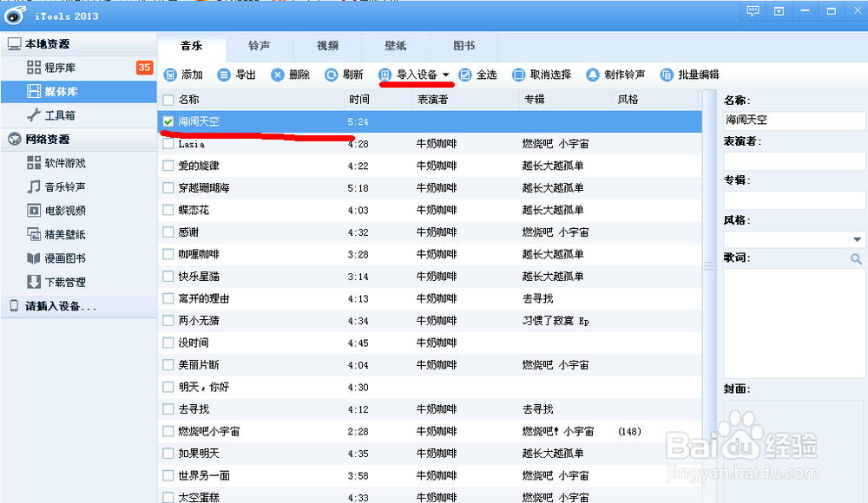Viewport: 868px width, 503px height.
Task: Click the details panel splitter handle
Action: pyautogui.click(x=709, y=266)
